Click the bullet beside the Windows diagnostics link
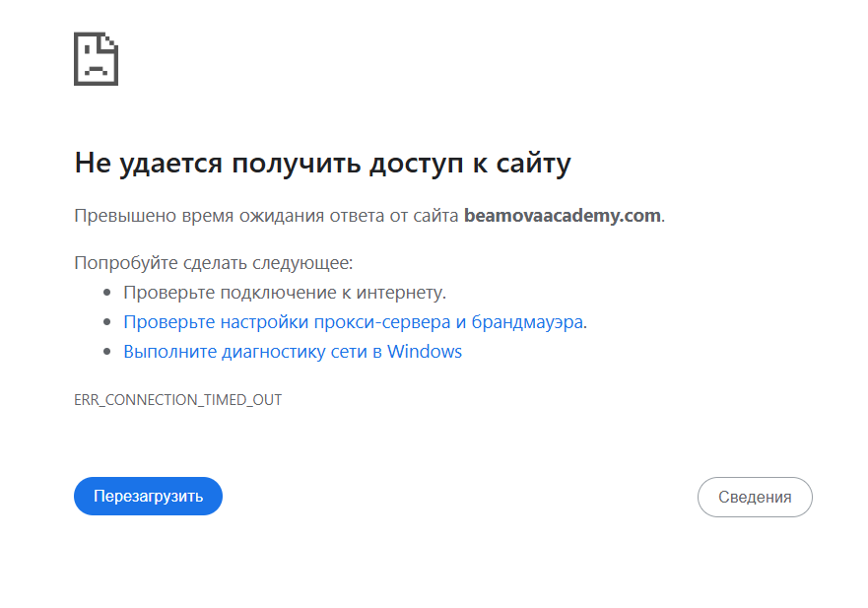868x608 pixels. click(x=107, y=351)
